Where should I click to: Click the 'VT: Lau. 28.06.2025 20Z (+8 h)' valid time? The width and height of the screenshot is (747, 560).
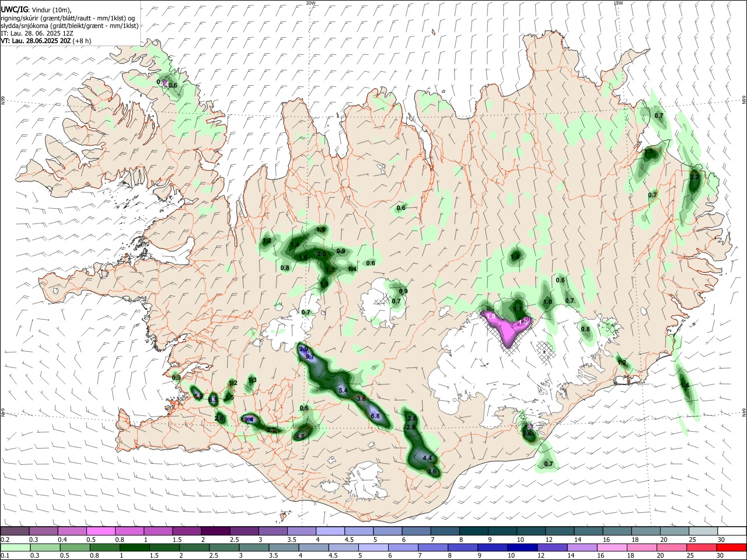[x=46, y=41]
